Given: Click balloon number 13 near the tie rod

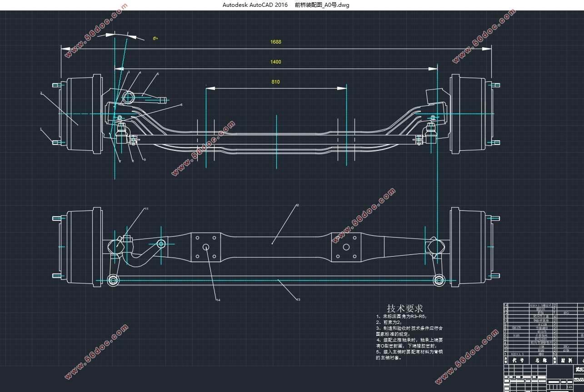Looking at the screenshot, I should [x=299, y=299].
